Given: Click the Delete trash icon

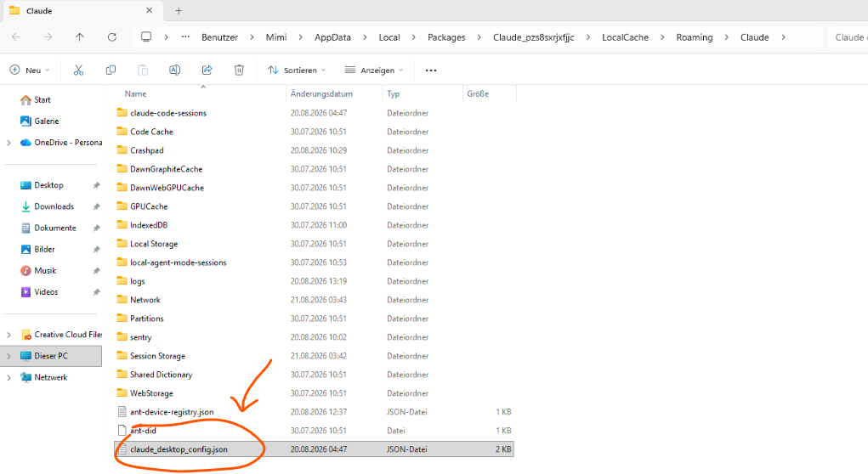Looking at the screenshot, I should (x=239, y=71).
